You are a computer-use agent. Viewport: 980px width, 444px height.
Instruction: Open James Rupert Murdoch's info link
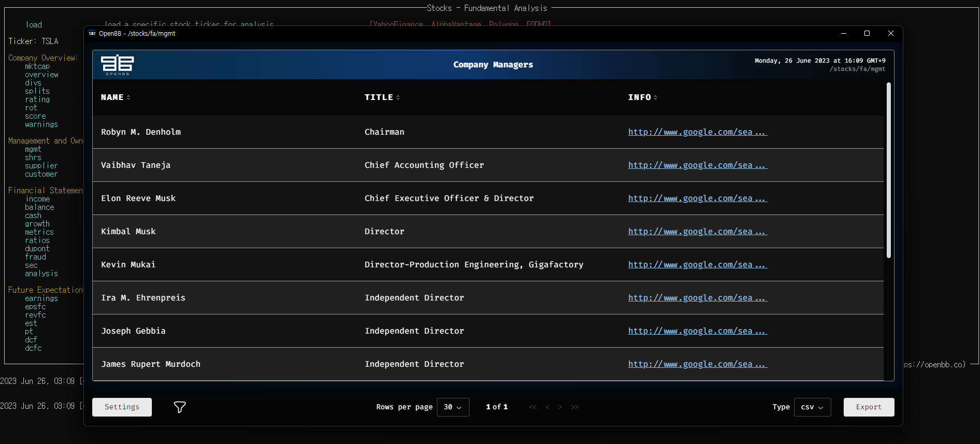pos(698,364)
